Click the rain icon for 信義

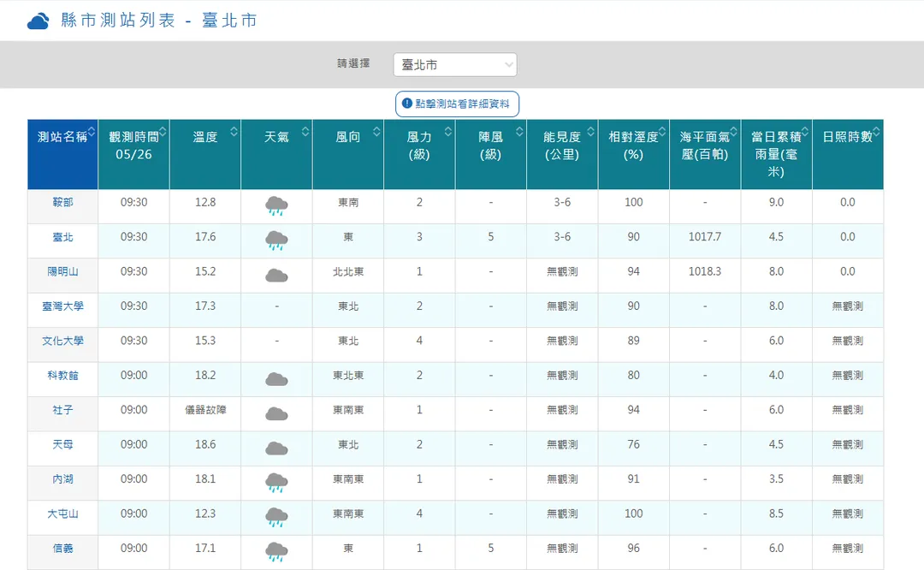(276, 552)
